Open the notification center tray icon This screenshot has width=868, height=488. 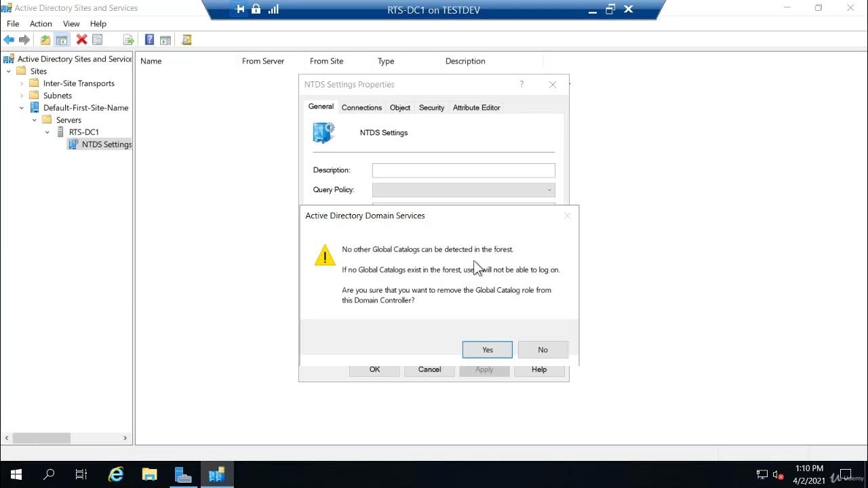[x=846, y=474]
